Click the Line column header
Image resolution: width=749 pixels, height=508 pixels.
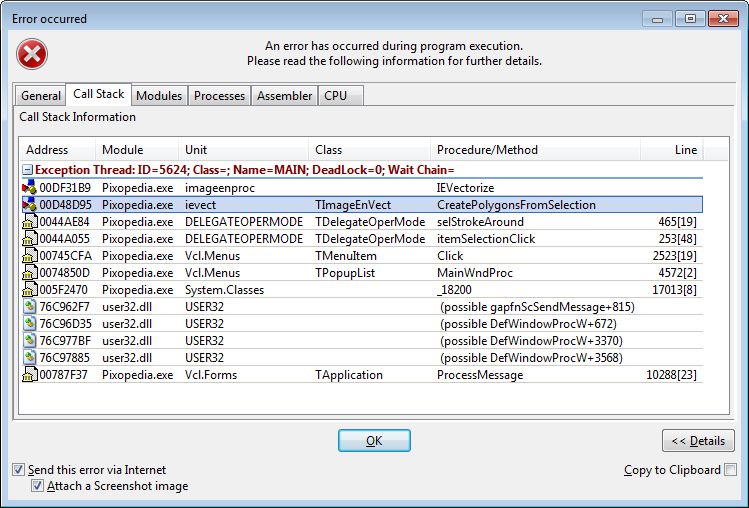(x=672, y=150)
